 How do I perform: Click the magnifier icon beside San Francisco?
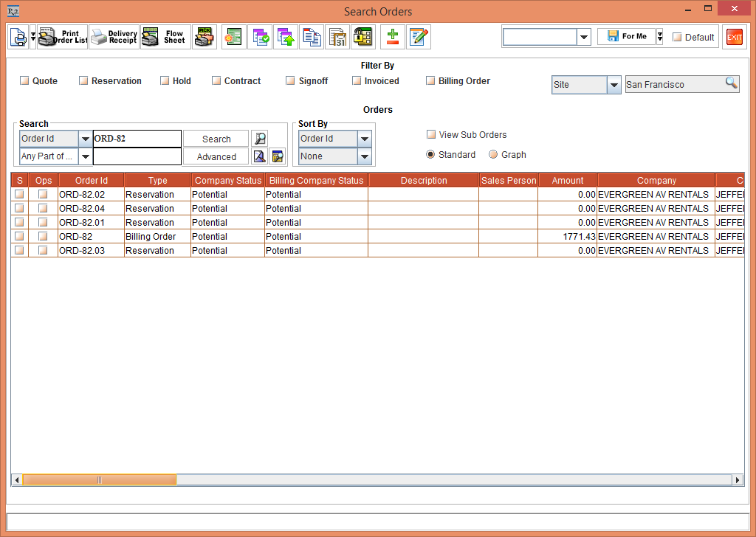point(731,83)
